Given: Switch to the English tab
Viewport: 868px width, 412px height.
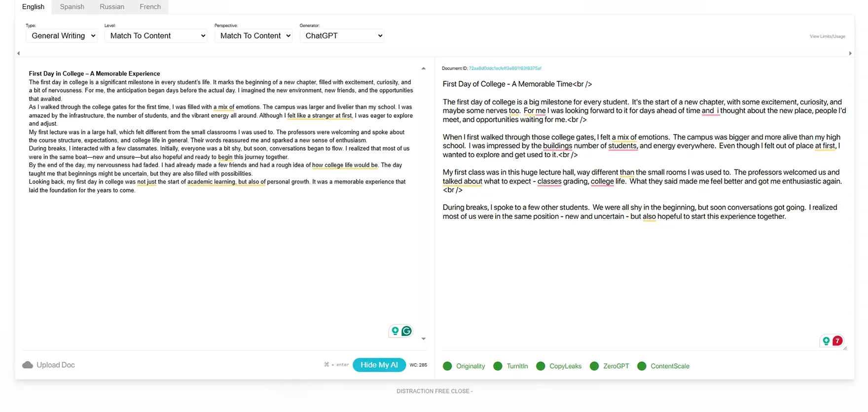Looking at the screenshot, I should tap(33, 7).
